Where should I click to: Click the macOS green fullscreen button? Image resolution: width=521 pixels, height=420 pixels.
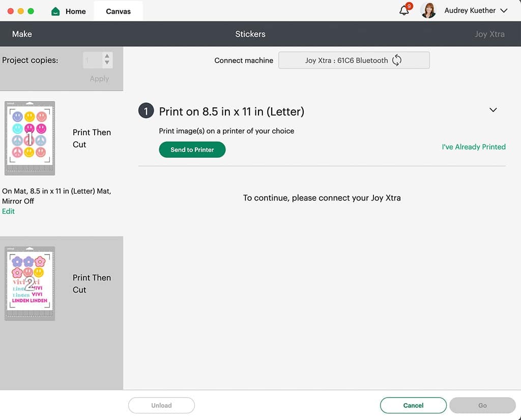click(x=31, y=11)
